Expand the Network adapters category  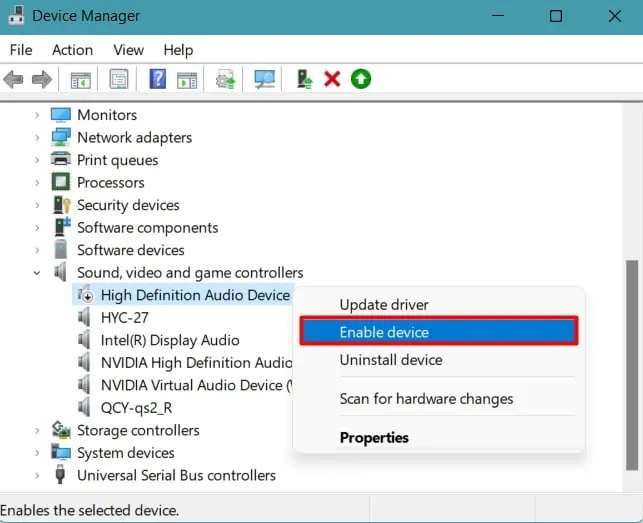[x=37, y=138]
